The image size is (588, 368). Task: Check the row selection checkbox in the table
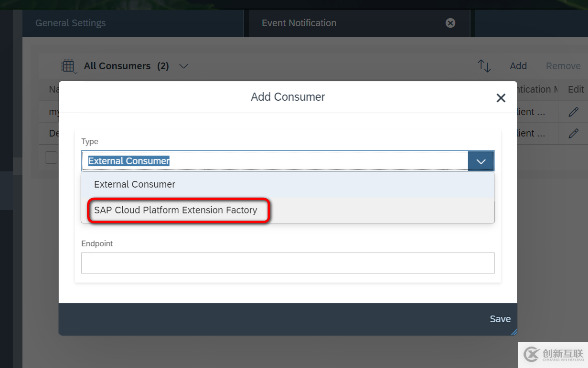51,157
